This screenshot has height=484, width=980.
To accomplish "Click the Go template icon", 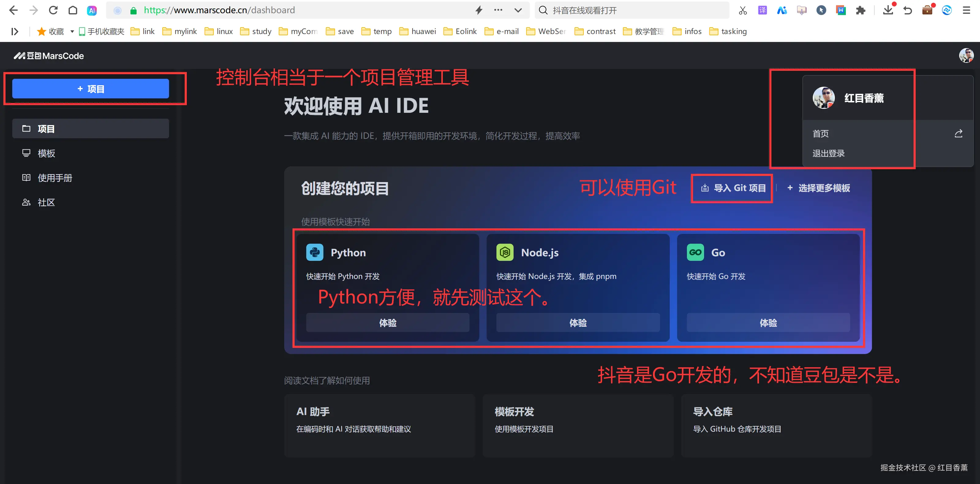I will (x=695, y=253).
